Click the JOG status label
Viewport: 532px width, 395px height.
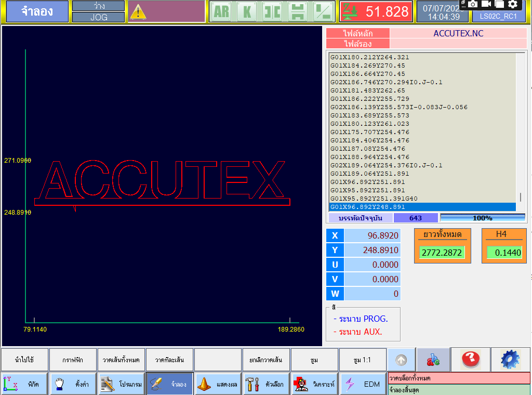coord(98,17)
